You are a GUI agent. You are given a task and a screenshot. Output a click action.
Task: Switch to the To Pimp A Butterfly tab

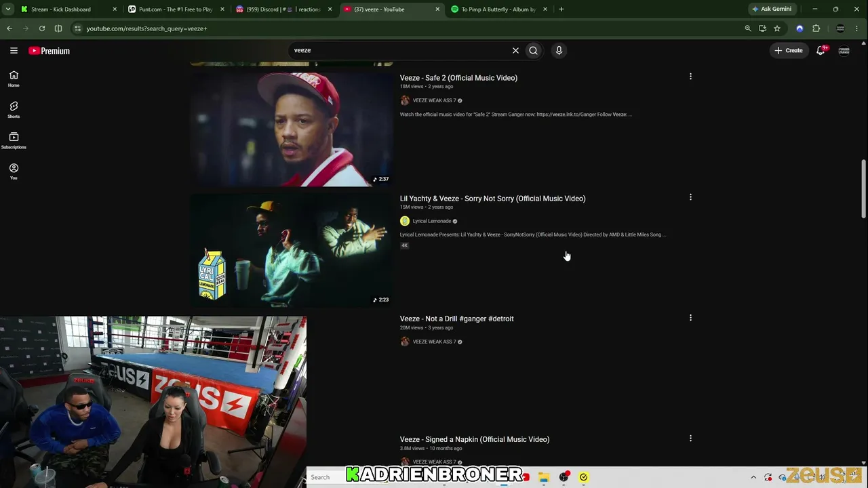[498, 9]
